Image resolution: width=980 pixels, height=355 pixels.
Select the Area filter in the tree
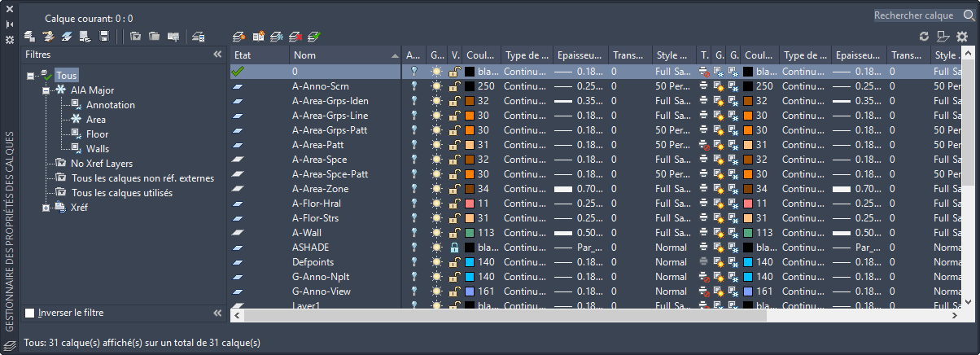(96, 120)
